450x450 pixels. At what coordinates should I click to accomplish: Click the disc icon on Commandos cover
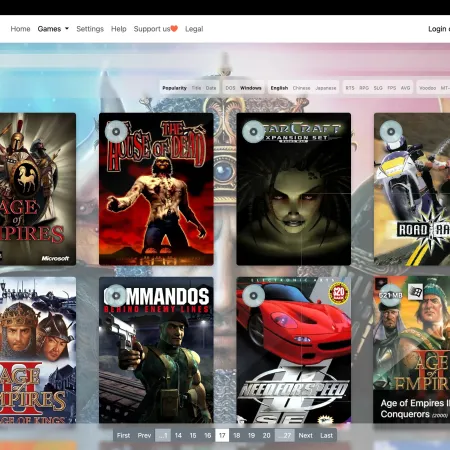[116, 295]
